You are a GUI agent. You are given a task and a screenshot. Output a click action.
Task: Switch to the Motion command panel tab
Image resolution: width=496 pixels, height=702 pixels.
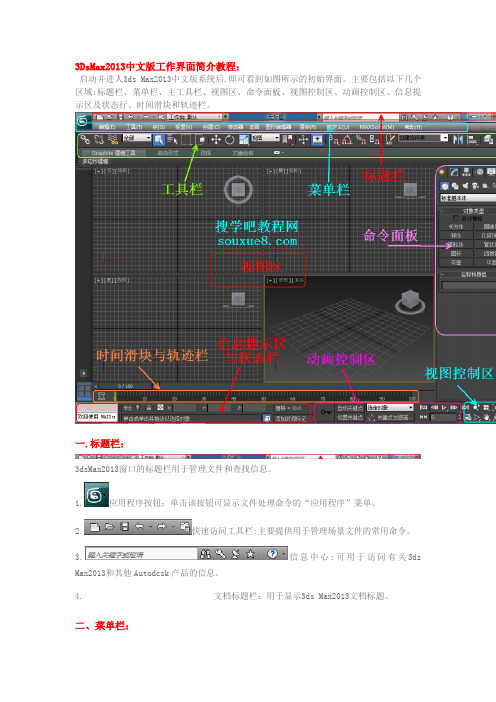click(x=479, y=172)
